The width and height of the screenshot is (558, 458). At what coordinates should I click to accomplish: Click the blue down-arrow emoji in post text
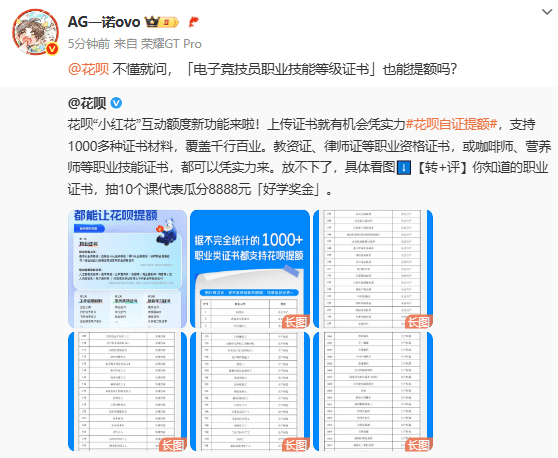[x=404, y=167]
